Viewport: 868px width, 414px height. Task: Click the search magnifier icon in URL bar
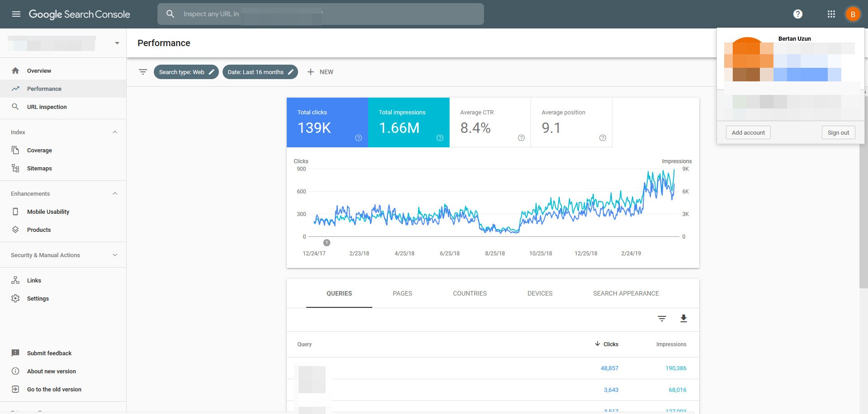[x=170, y=14]
